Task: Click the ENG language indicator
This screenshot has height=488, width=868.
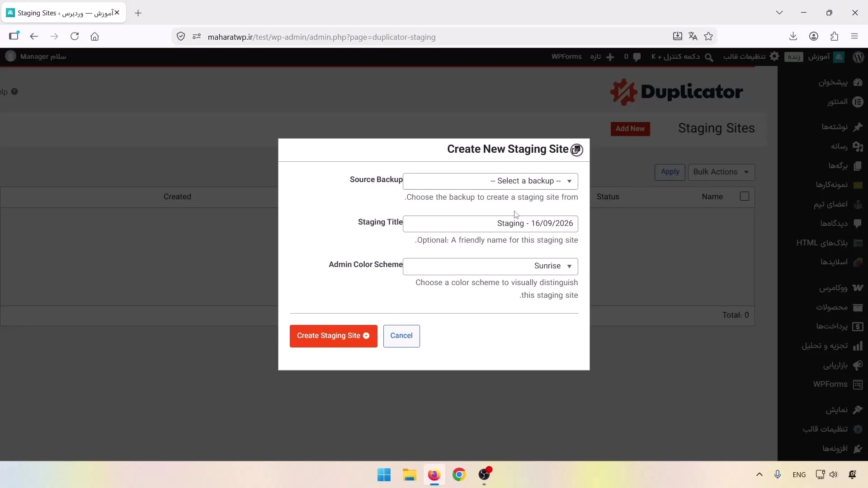Action: 799,475
